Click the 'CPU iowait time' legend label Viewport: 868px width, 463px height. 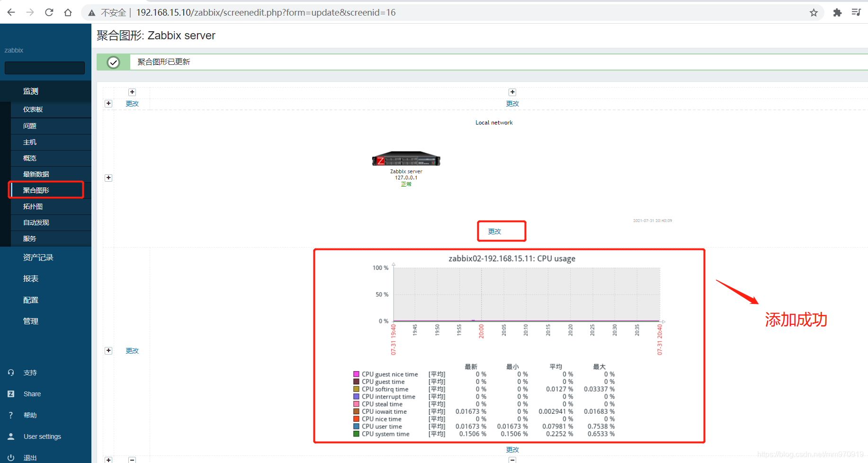385,411
